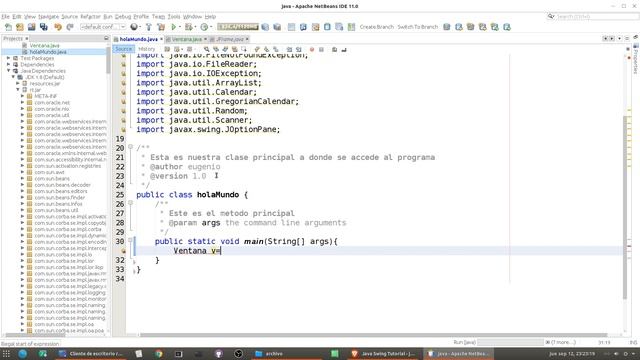Open the application grid in taskbar
This screenshot has height=360, width=640.
[x=6, y=353]
